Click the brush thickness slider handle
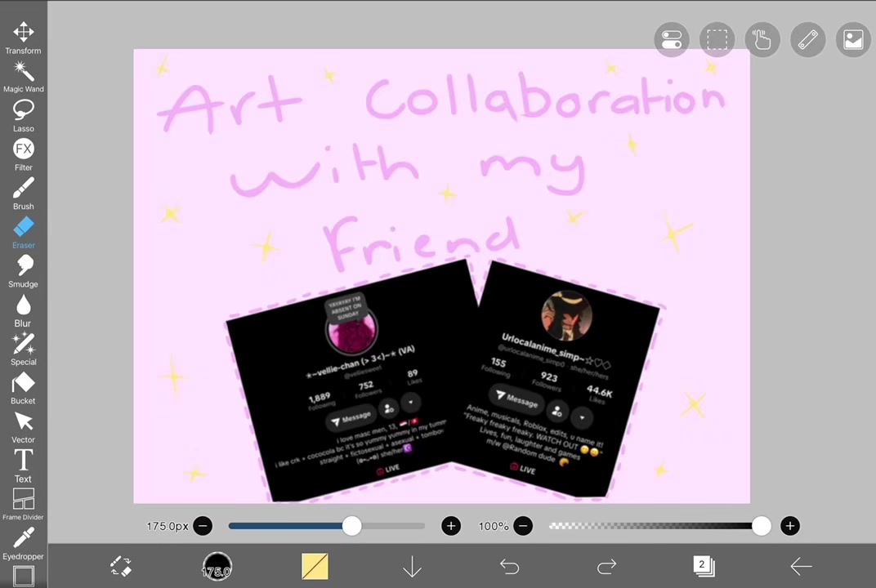This screenshot has width=876, height=588. [351, 526]
